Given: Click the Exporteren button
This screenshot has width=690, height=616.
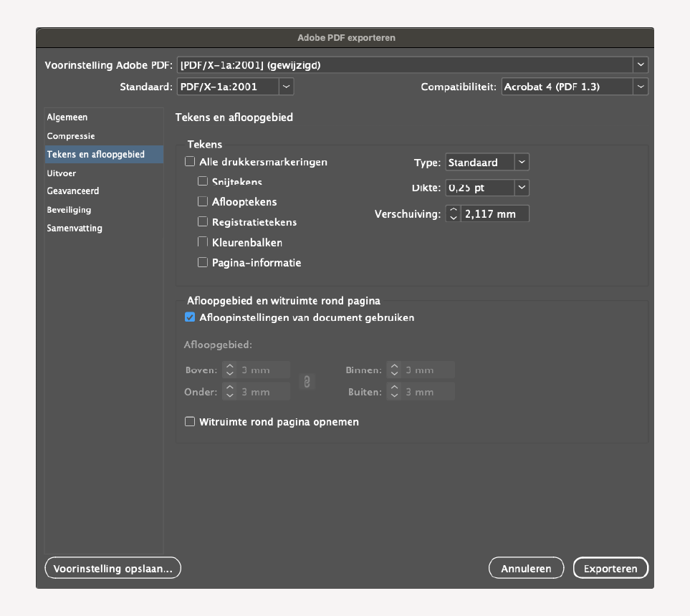Looking at the screenshot, I should coord(610,568).
